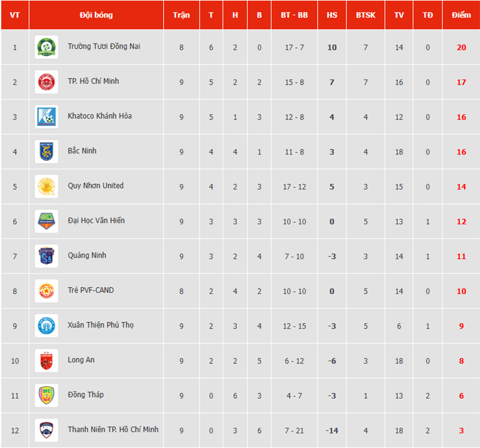Image resolution: width=480 pixels, height=448 pixels.
Task: Click the Xuân Thiện Phú Thọ logo
Action: (x=46, y=325)
